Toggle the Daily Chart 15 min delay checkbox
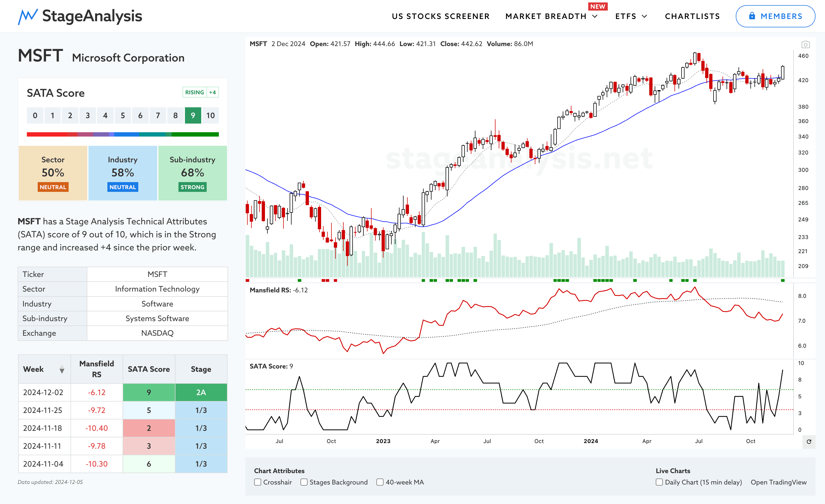The height and width of the screenshot is (504, 825). (x=659, y=482)
